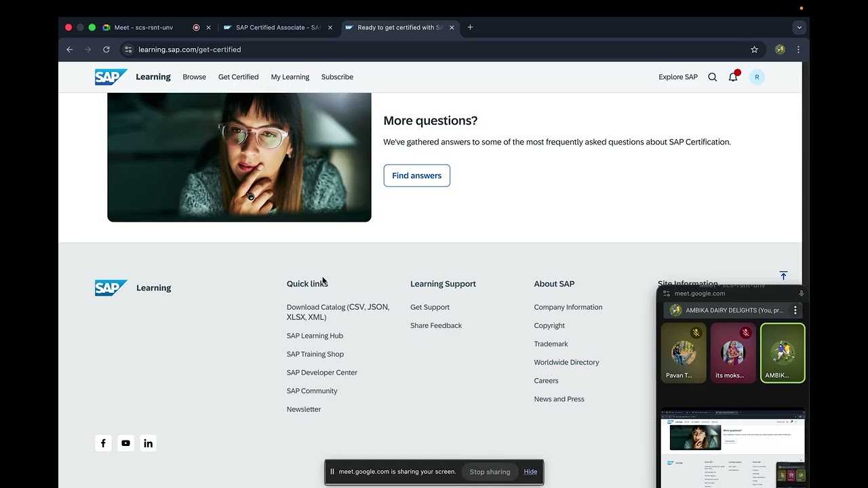The height and width of the screenshot is (488, 868).
Task: Click the site information icon in the address bar
Action: click(x=128, y=49)
